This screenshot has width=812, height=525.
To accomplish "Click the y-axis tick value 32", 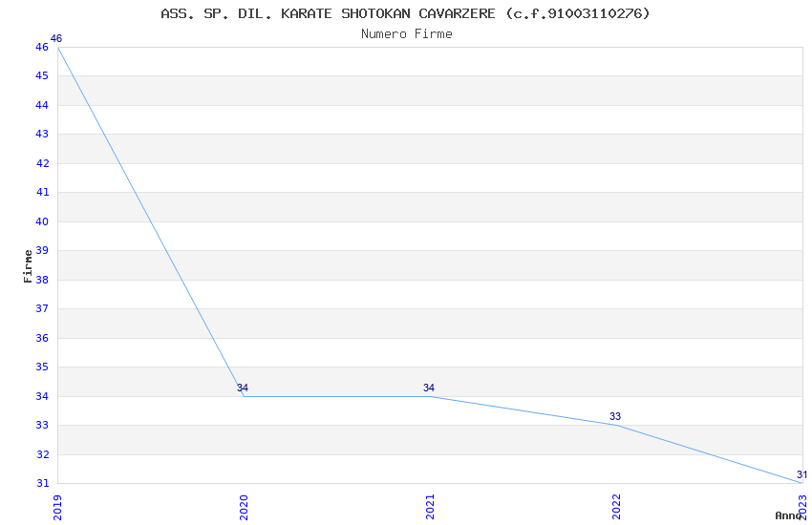I will coord(42,454).
